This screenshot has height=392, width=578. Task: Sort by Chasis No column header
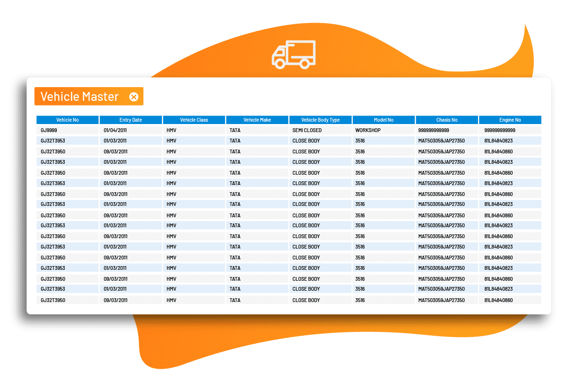pyautogui.click(x=447, y=120)
